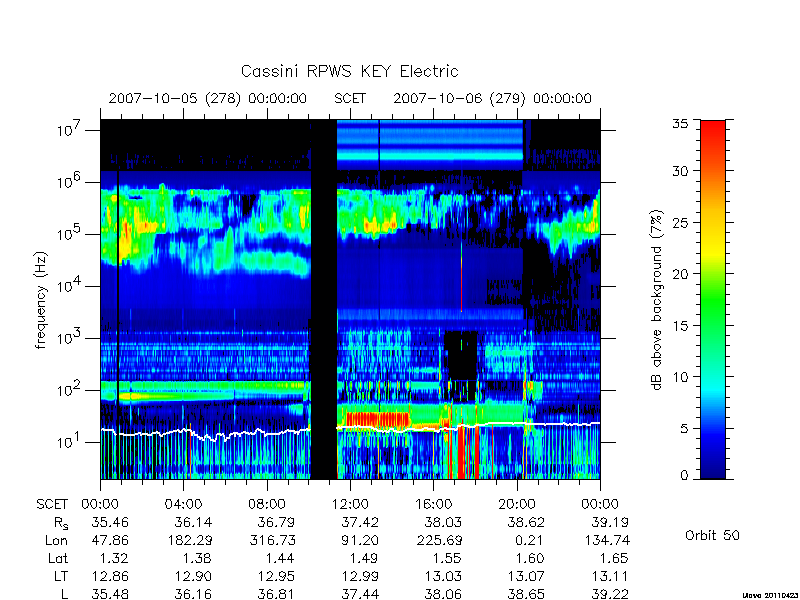Click the Rs value '38.62'
This screenshot has width=800, height=600.
(x=526, y=522)
